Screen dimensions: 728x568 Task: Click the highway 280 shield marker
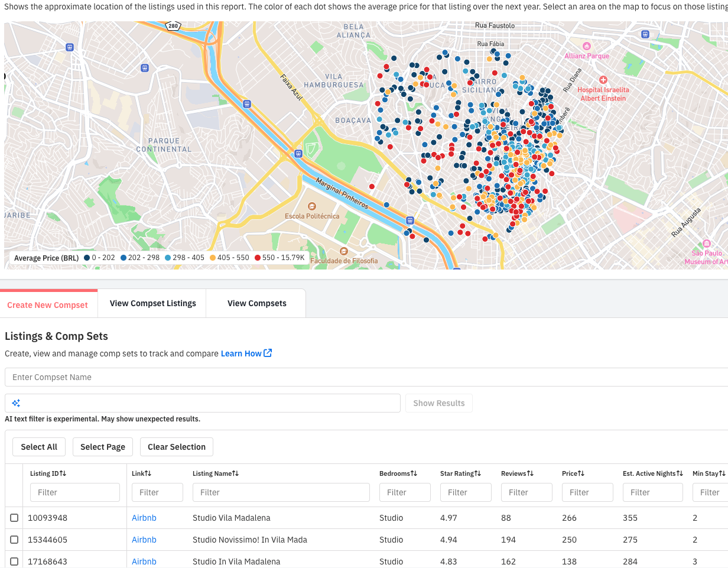tap(173, 26)
